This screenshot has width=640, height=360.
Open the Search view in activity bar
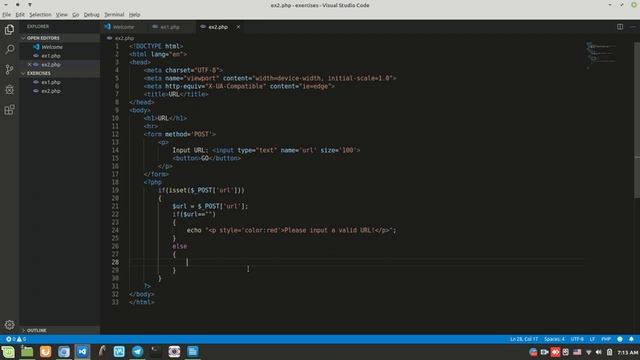[9, 49]
